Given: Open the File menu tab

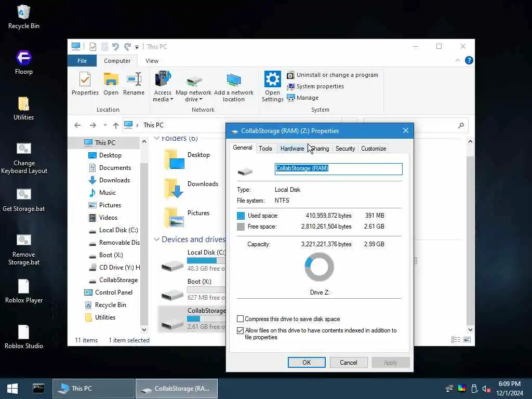Looking at the screenshot, I should point(82,61).
